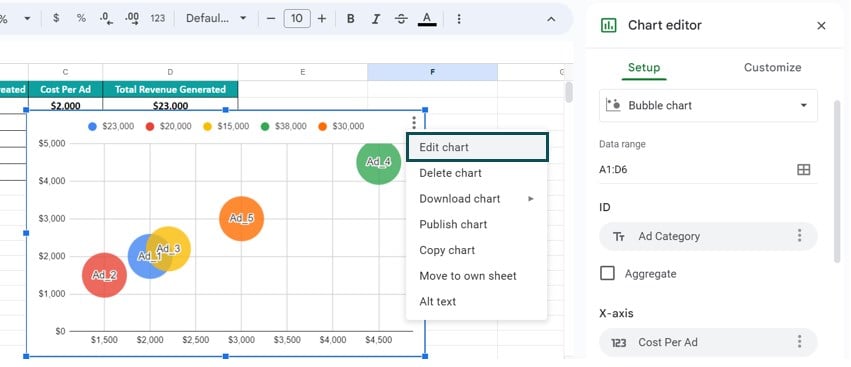Choose Alt text from context menu
851x367 pixels.
click(x=477, y=301)
